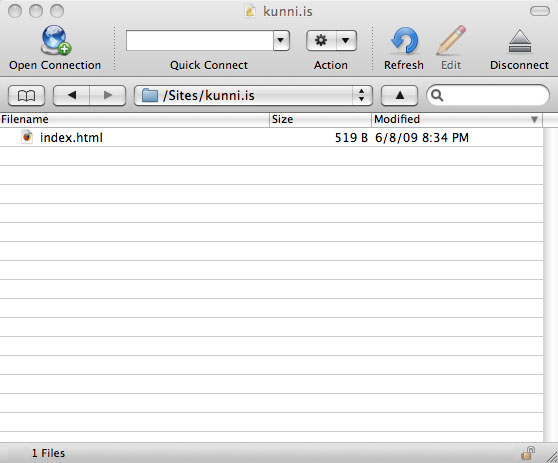Open the /Sites/kunni.is path popup
Viewport: 558px width, 463px height.
coord(253,95)
